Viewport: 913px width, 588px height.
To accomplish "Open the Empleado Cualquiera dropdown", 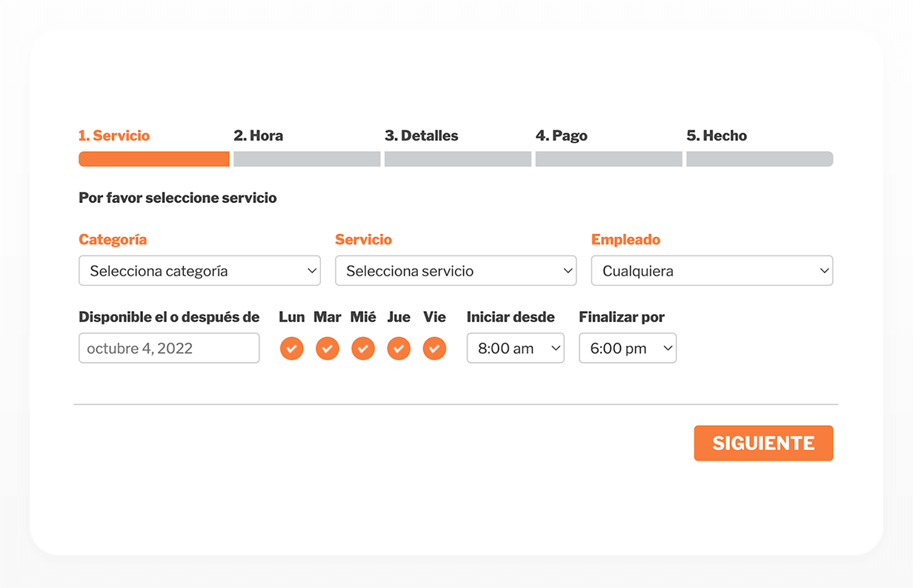I will click(x=712, y=271).
